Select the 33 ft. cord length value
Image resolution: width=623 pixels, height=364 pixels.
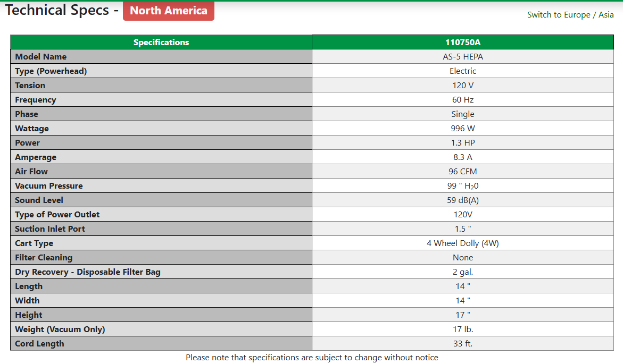coord(463,344)
